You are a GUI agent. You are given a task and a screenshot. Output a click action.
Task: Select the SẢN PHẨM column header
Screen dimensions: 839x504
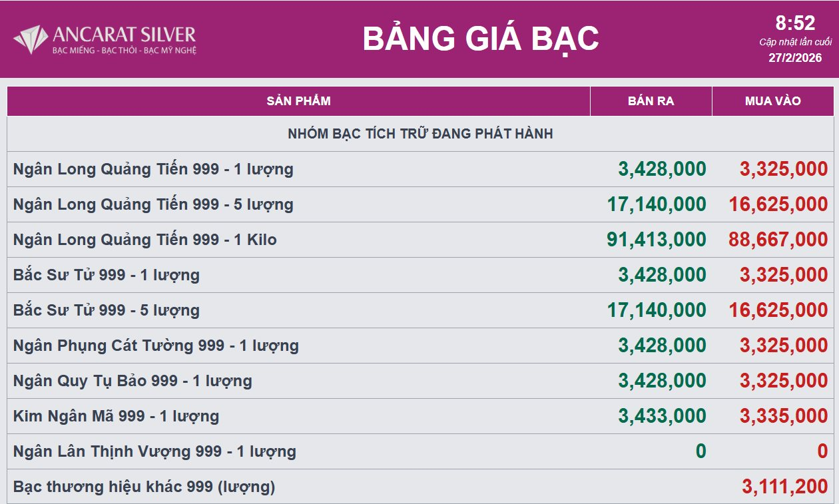[298, 101]
